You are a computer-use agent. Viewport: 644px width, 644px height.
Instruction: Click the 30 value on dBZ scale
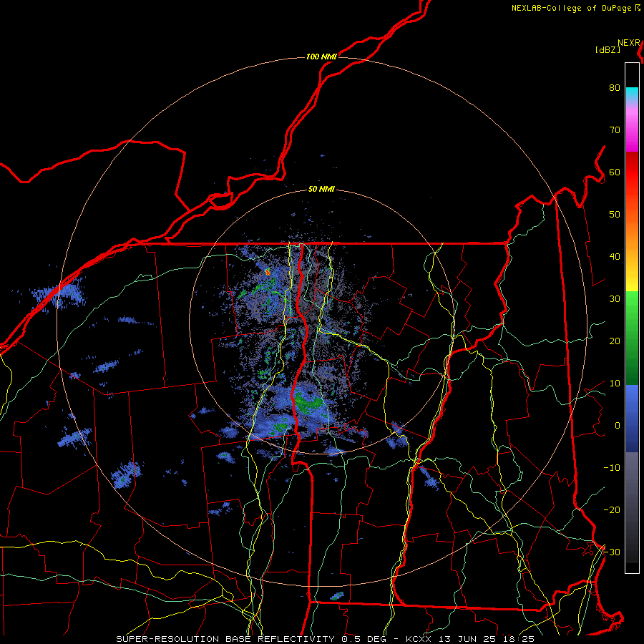pos(615,299)
